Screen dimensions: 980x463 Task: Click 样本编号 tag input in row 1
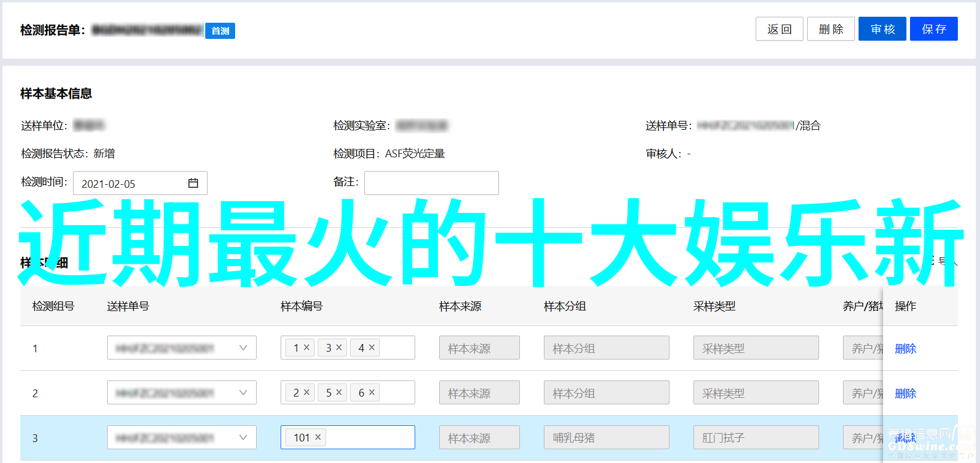[348, 348]
